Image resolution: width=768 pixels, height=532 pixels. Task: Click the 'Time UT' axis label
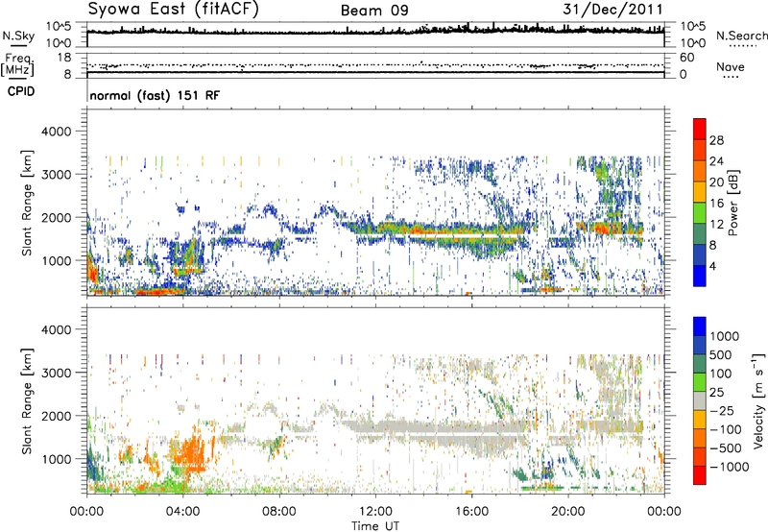375,526
